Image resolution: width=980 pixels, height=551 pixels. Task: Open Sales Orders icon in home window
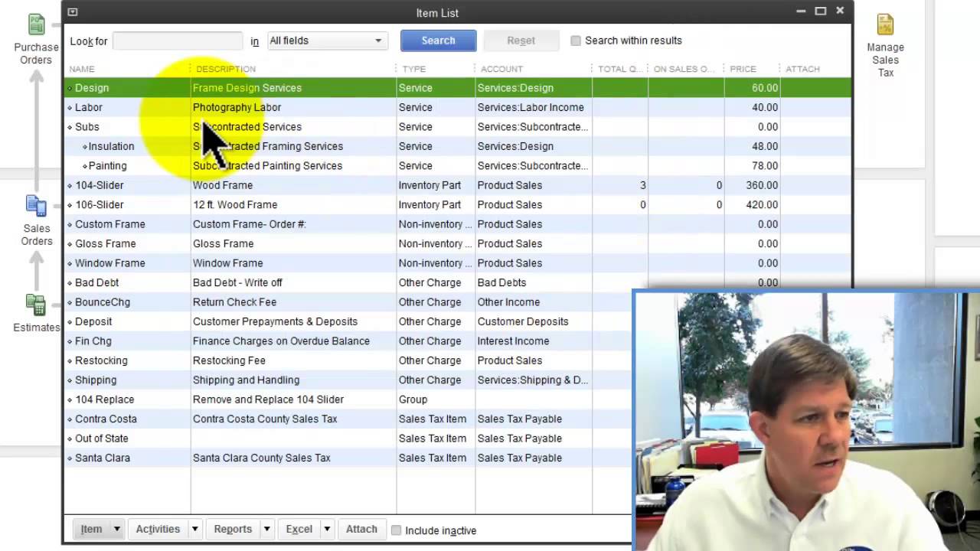(36, 206)
